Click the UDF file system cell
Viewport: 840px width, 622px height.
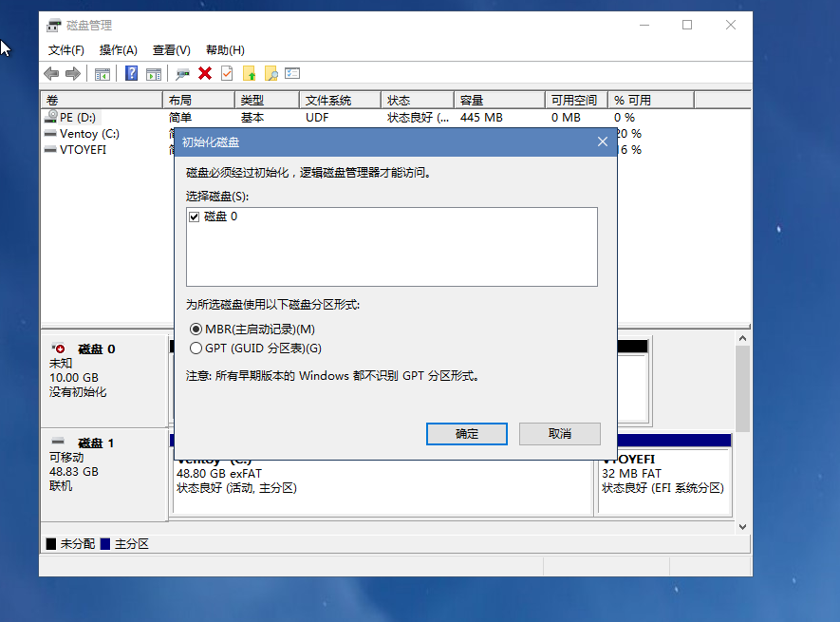point(317,118)
